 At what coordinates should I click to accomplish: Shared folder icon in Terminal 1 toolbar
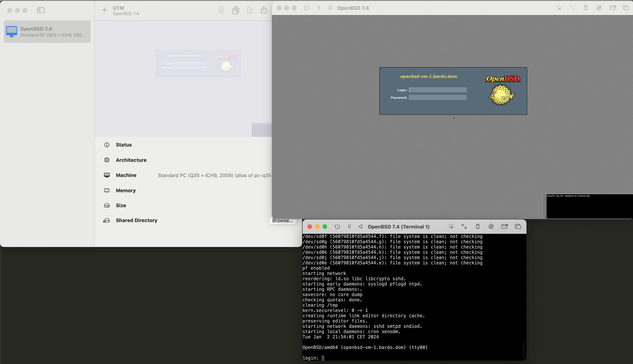[x=505, y=226]
